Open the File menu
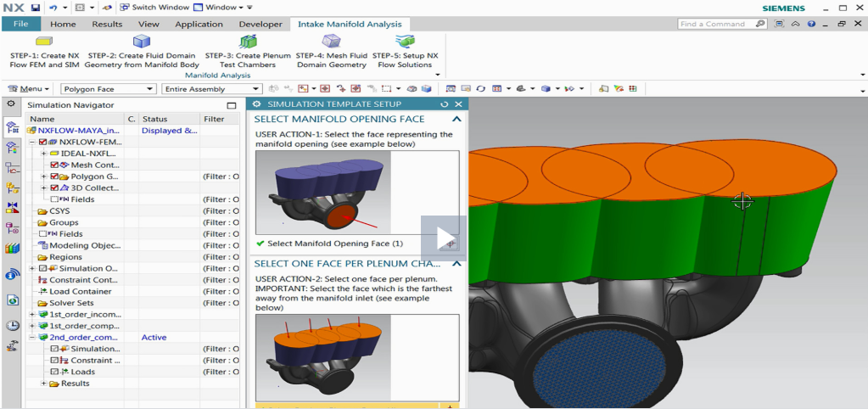Screen dimensions: 868x409 (x=21, y=24)
